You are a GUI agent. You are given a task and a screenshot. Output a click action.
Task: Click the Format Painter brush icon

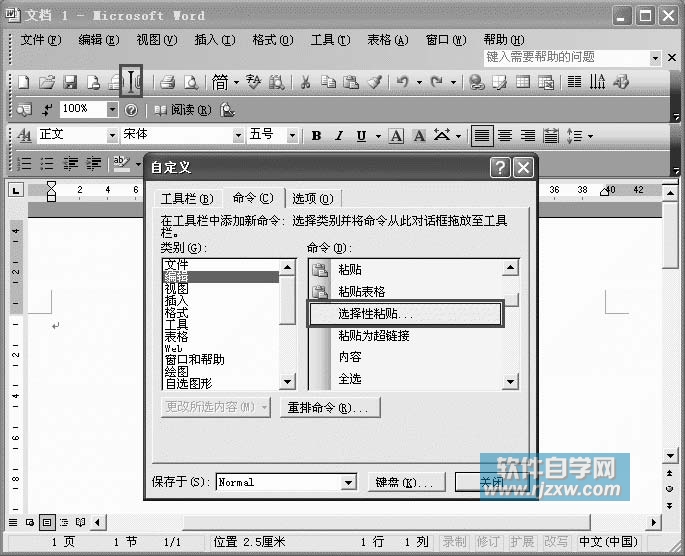pyautogui.click(x=375, y=82)
